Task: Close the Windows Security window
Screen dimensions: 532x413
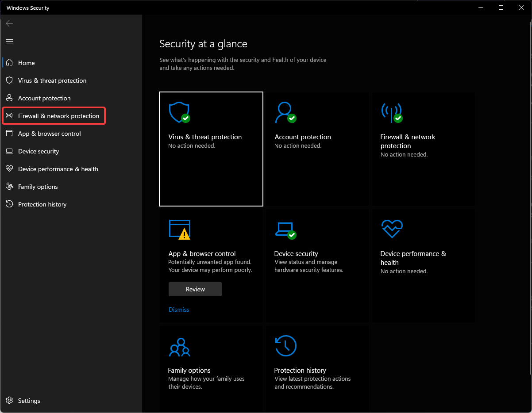Action: (521, 8)
